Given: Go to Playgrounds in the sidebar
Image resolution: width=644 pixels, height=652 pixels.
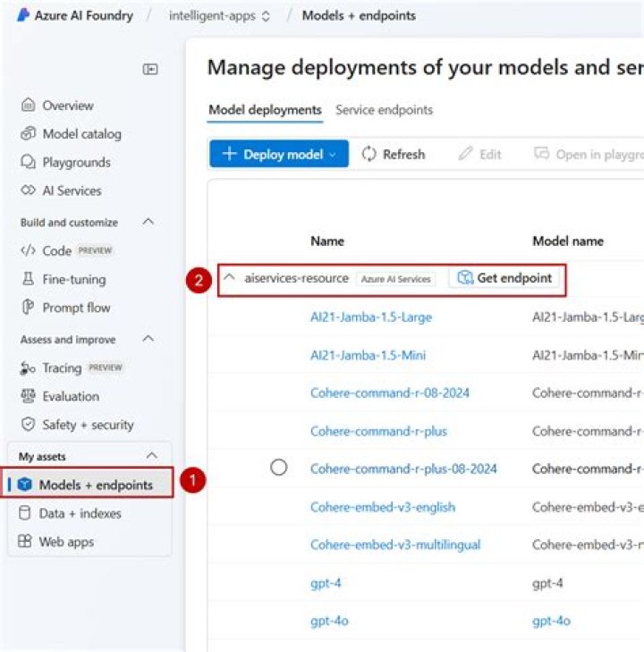Looking at the screenshot, I should click(x=76, y=163).
